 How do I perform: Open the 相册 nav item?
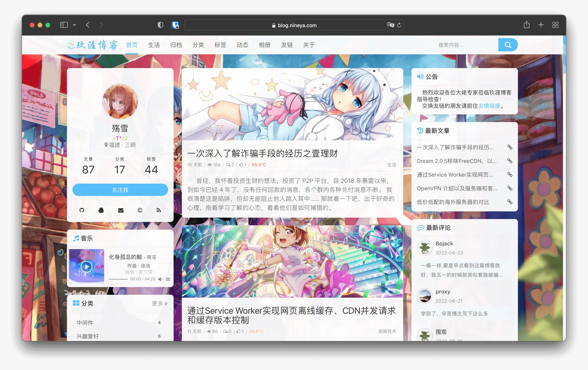point(265,45)
